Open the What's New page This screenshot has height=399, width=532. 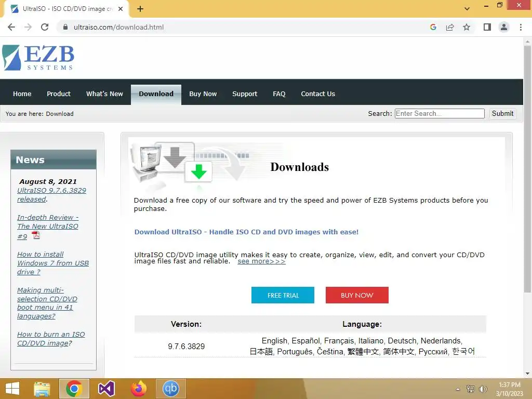pyautogui.click(x=104, y=94)
